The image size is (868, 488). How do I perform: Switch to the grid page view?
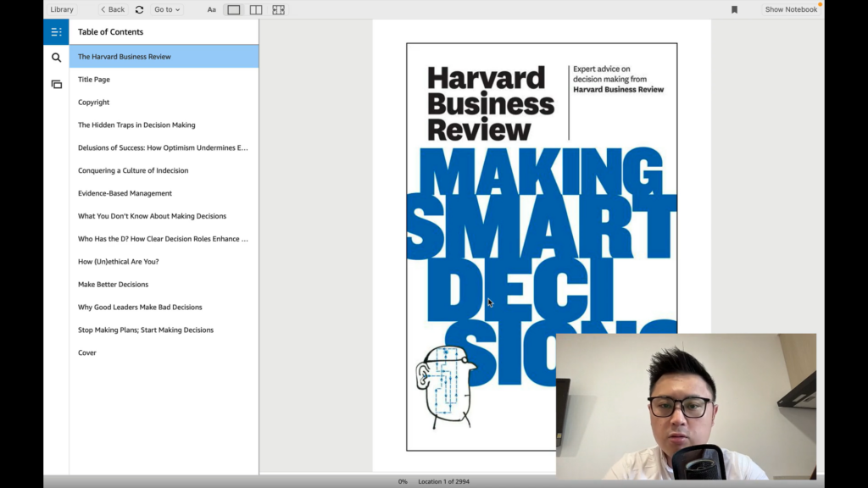[x=278, y=9]
